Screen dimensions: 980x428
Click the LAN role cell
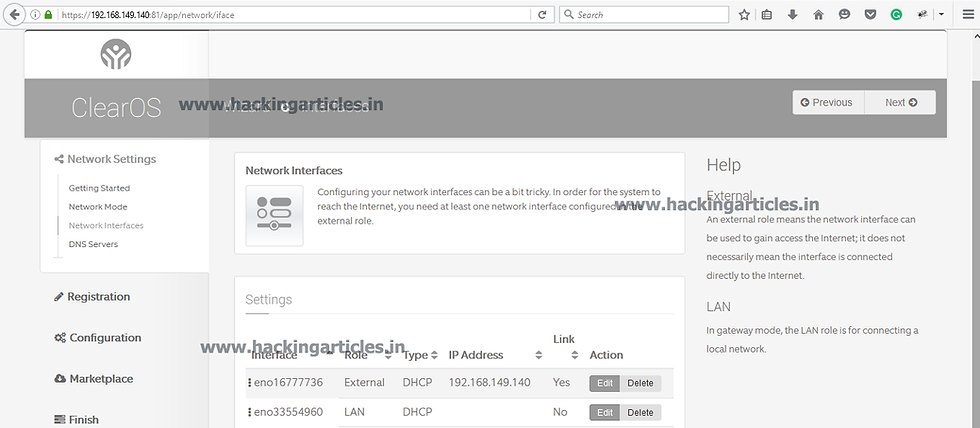(354, 412)
